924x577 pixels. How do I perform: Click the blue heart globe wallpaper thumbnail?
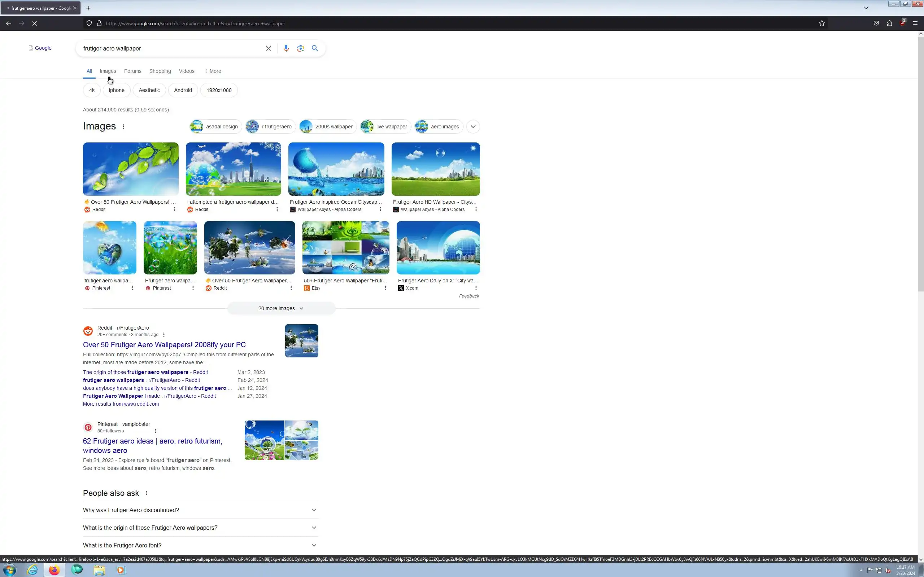pyautogui.click(x=110, y=248)
